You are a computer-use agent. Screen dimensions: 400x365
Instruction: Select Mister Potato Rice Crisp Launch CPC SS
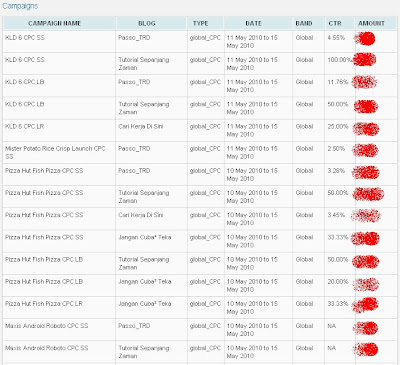[55, 152]
